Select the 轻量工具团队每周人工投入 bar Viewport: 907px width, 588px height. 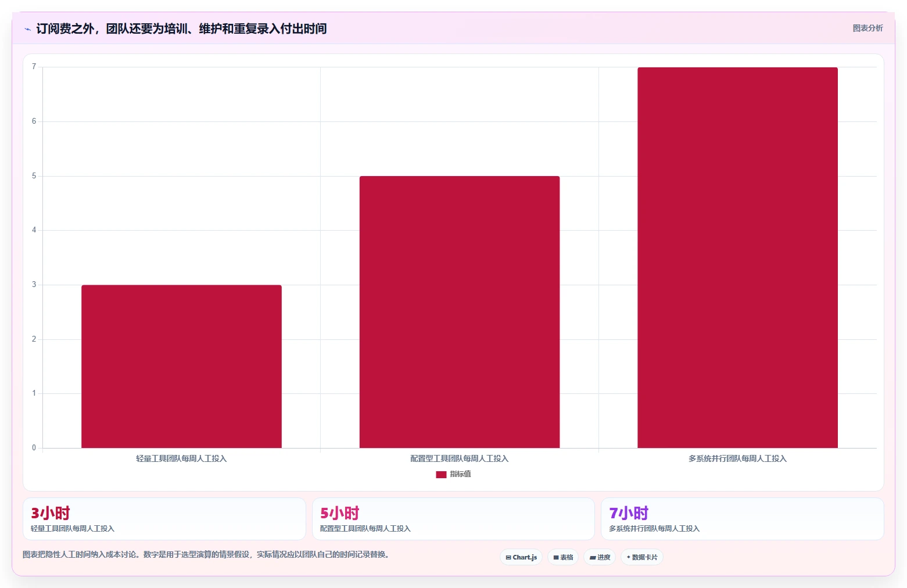[181, 366]
